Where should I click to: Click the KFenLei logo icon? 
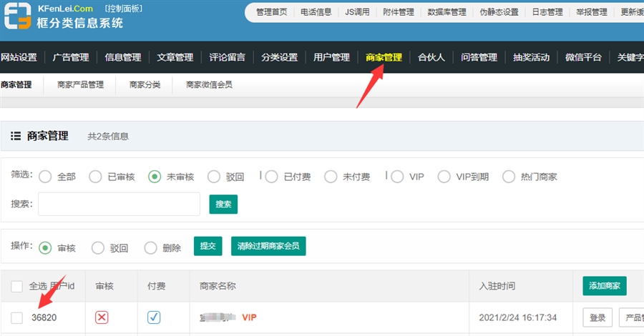click(18, 16)
